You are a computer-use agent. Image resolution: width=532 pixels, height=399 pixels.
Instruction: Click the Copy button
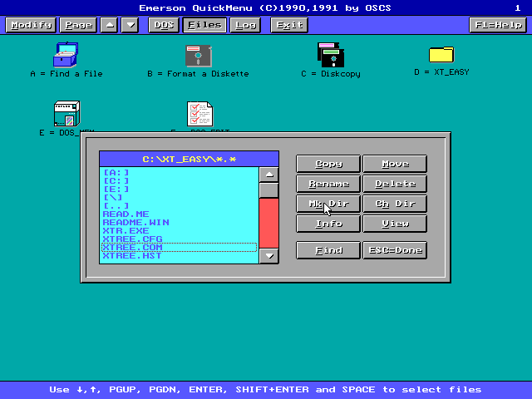[x=328, y=164]
